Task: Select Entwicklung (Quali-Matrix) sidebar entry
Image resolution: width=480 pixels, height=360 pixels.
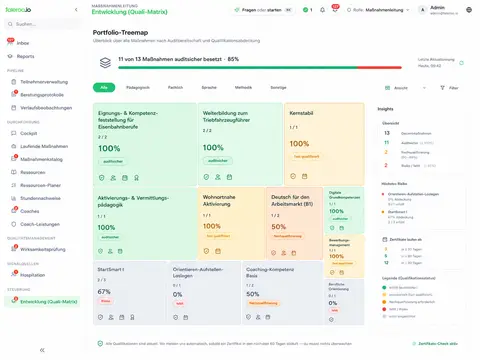Action: pos(42,302)
